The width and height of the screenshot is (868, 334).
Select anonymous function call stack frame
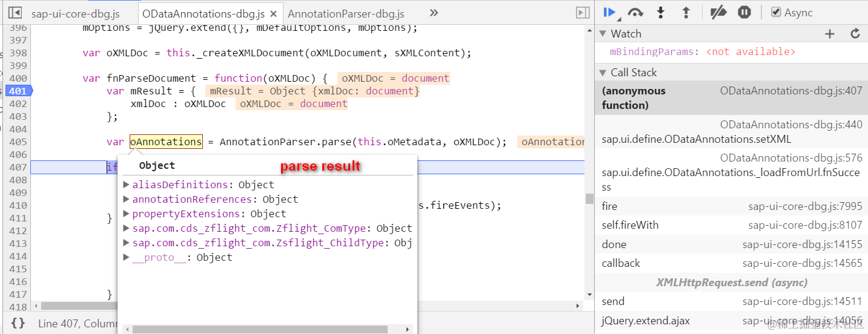click(731, 98)
